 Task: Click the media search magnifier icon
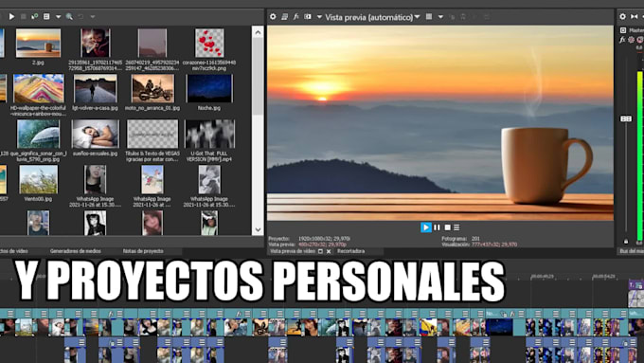click(69, 16)
